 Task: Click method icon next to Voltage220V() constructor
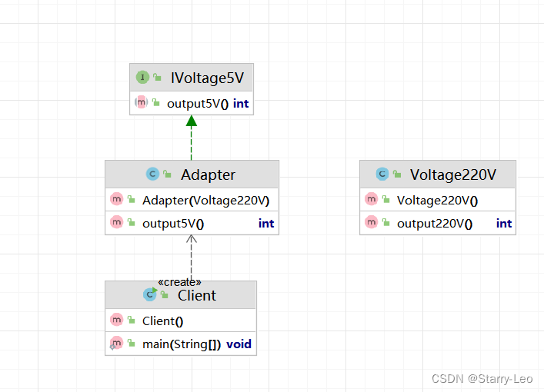pos(371,199)
